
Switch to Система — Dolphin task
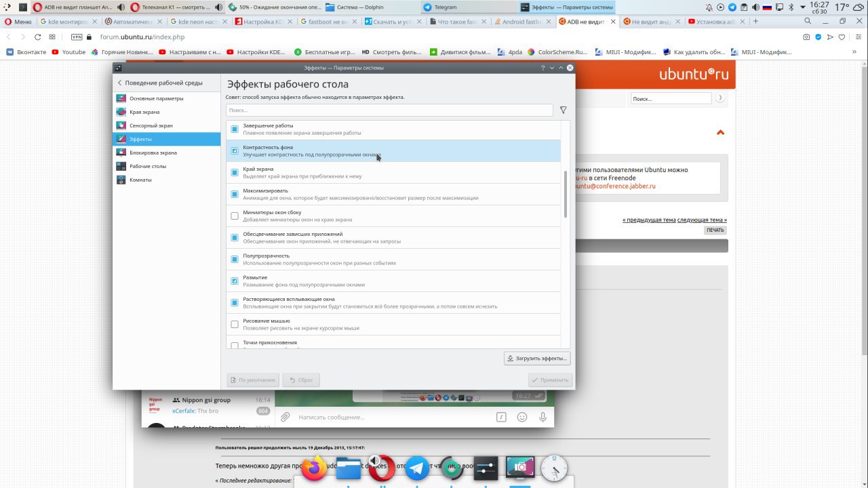(371, 7)
